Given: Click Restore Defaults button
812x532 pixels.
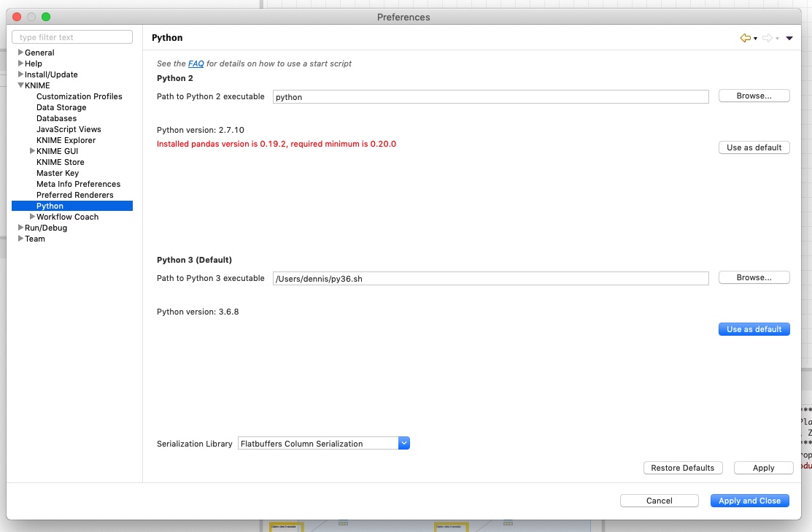Looking at the screenshot, I should click(x=682, y=468).
